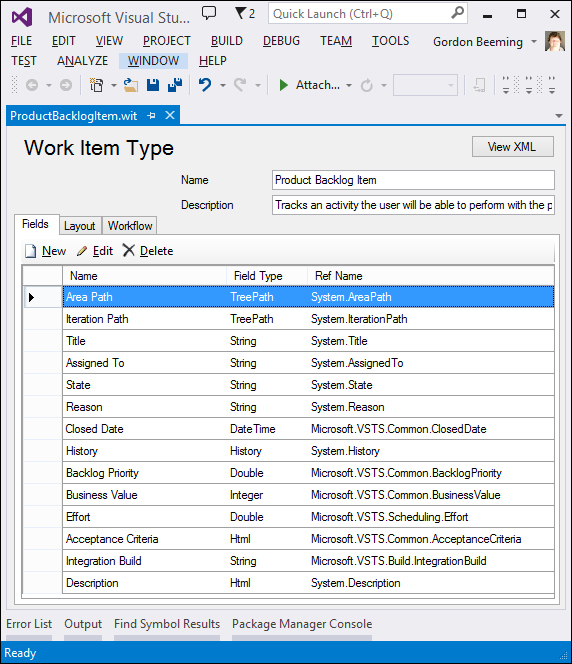The width and height of the screenshot is (572, 664).
Task: Click the Refresh circular arrow icon
Action: [x=367, y=86]
